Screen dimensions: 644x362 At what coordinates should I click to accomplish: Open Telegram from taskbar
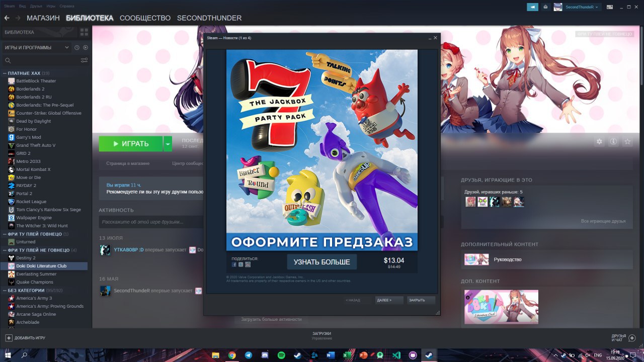[x=249, y=355]
